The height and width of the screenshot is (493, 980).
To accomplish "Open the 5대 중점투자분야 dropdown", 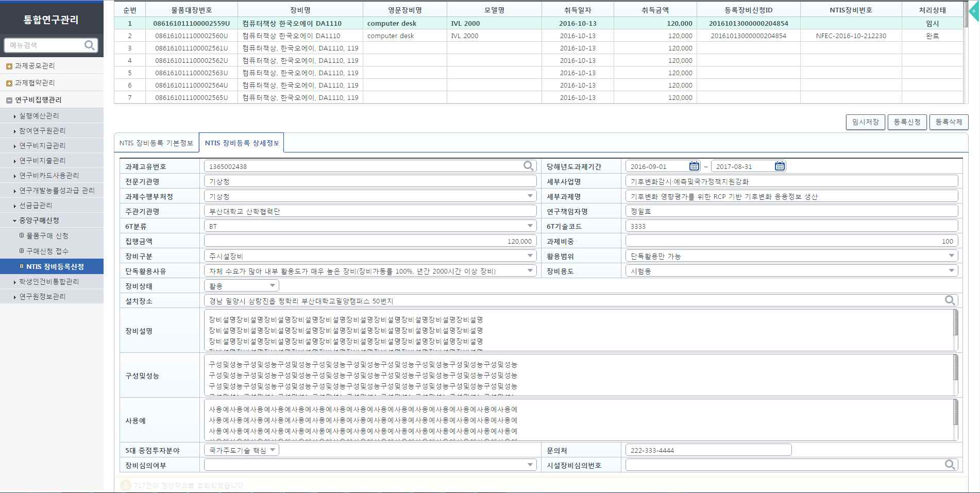I will 242,450.
